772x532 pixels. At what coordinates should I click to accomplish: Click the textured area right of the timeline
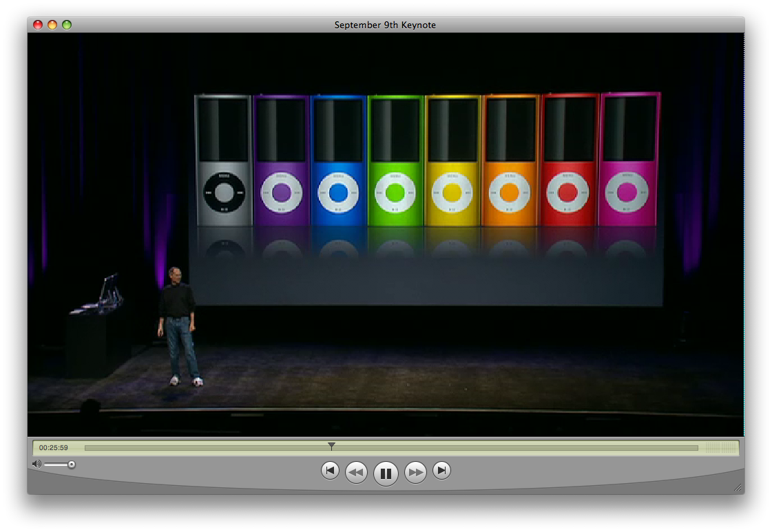[720, 448]
